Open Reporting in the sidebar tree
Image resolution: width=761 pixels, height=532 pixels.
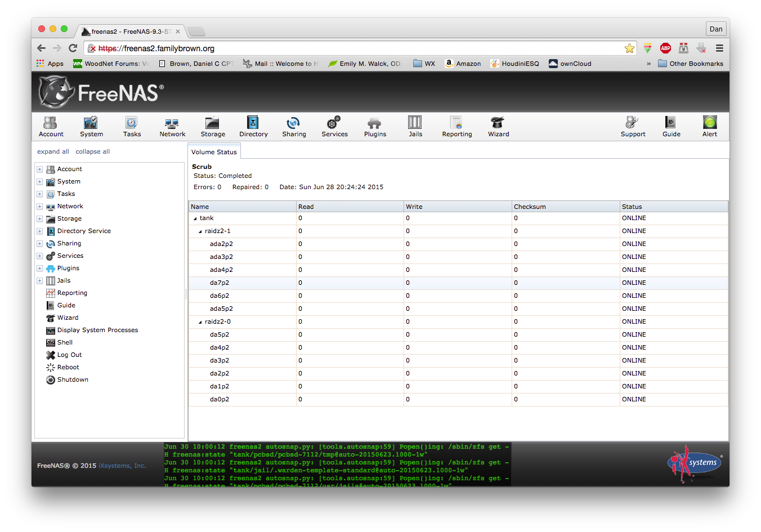click(x=72, y=293)
